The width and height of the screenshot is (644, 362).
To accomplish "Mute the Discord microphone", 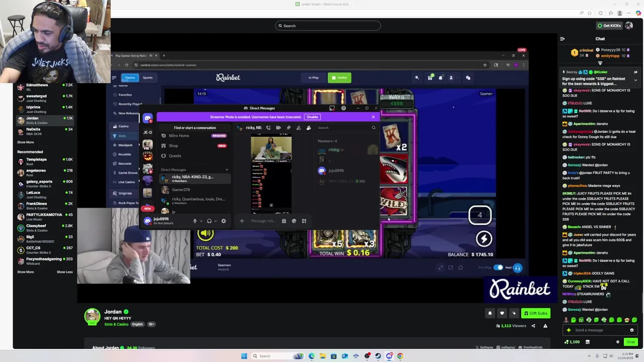I will point(195,221).
